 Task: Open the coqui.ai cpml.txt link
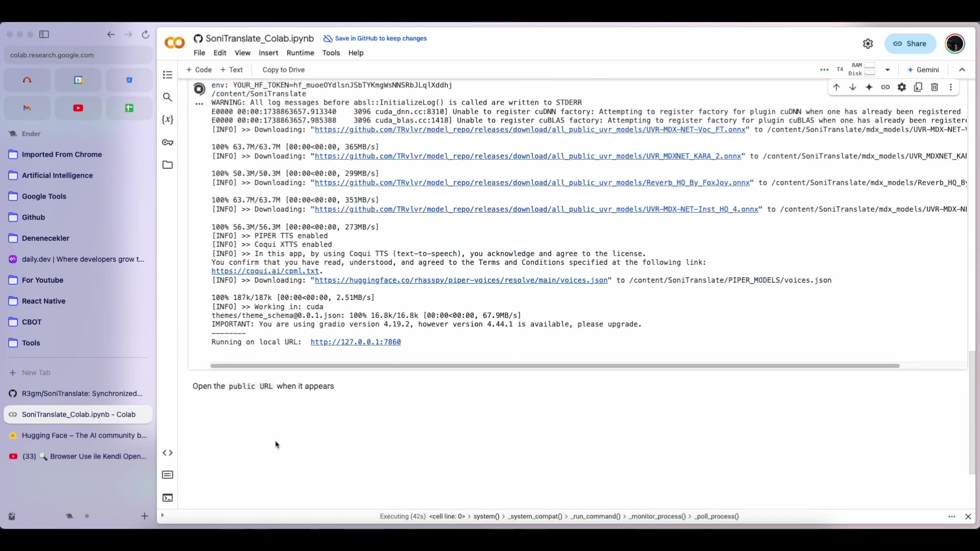265,271
